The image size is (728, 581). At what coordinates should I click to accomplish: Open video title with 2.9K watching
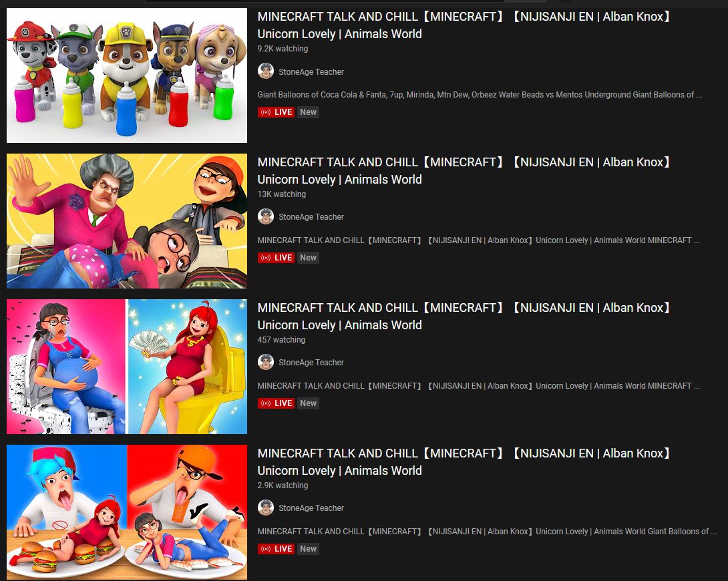click(464, 461)
